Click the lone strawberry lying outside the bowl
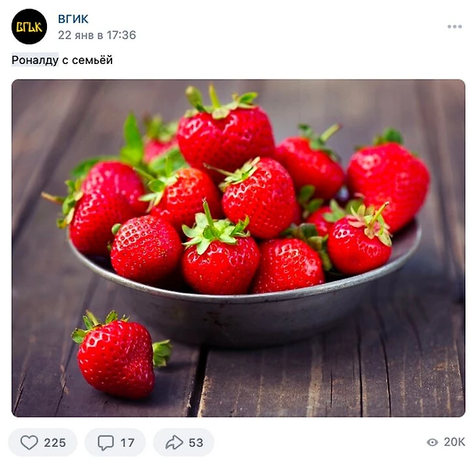 point(118,356)
